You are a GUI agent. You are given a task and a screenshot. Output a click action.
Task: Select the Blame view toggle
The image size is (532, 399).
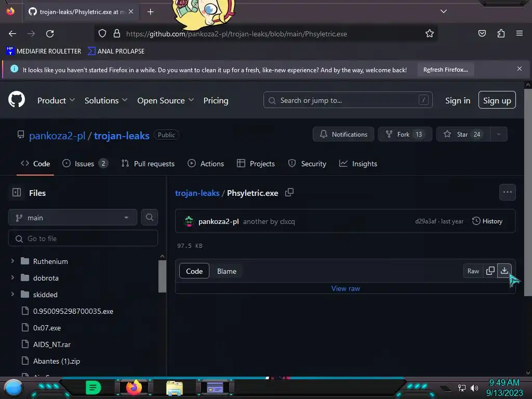(227, 271)
